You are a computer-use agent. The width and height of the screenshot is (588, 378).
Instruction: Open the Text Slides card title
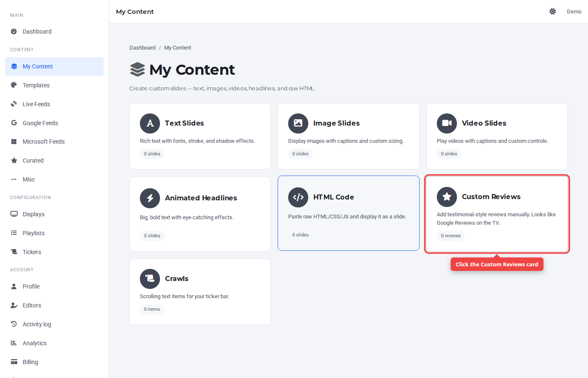pos(184,123)
